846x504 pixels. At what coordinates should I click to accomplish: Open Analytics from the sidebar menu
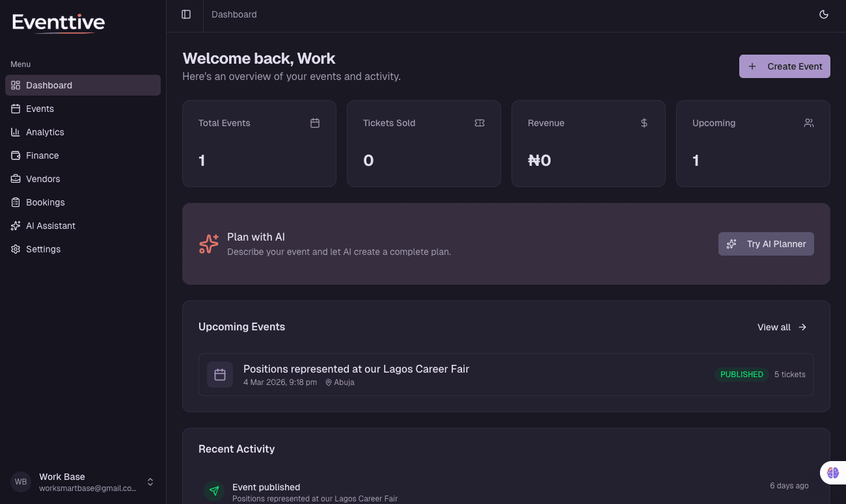tap(45, 132)
